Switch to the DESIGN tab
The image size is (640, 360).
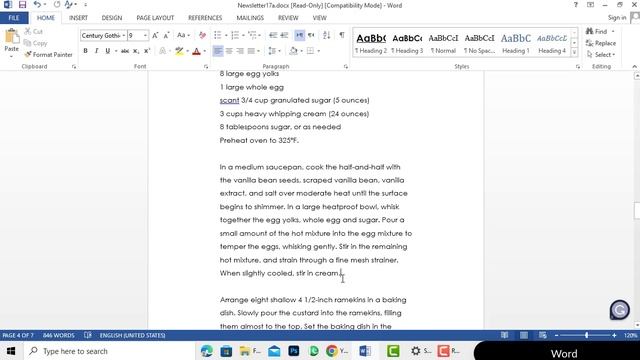[112, 18]
